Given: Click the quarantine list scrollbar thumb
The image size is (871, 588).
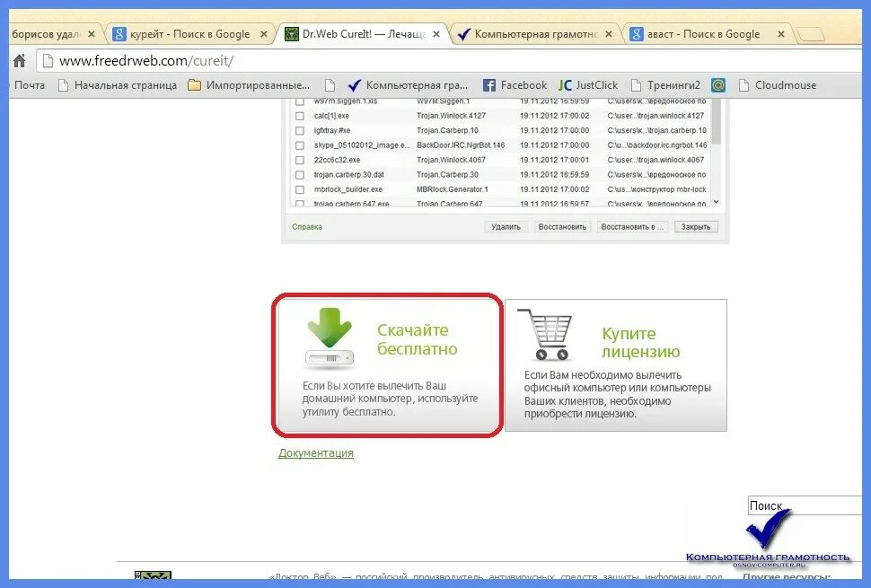Looking at the screenshot, I should [716, 120].
